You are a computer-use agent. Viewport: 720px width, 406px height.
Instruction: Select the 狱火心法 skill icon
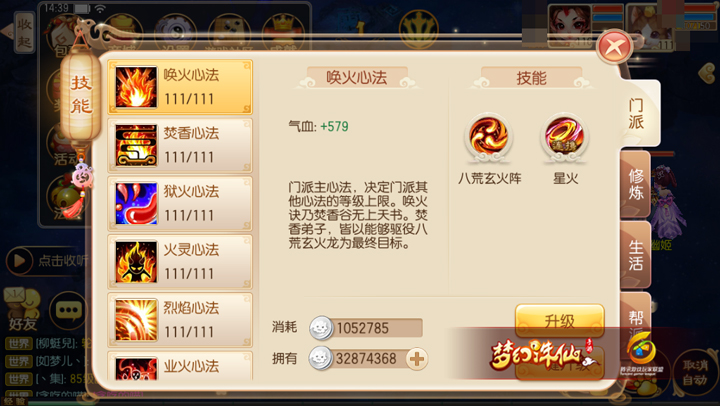point(136,203)
